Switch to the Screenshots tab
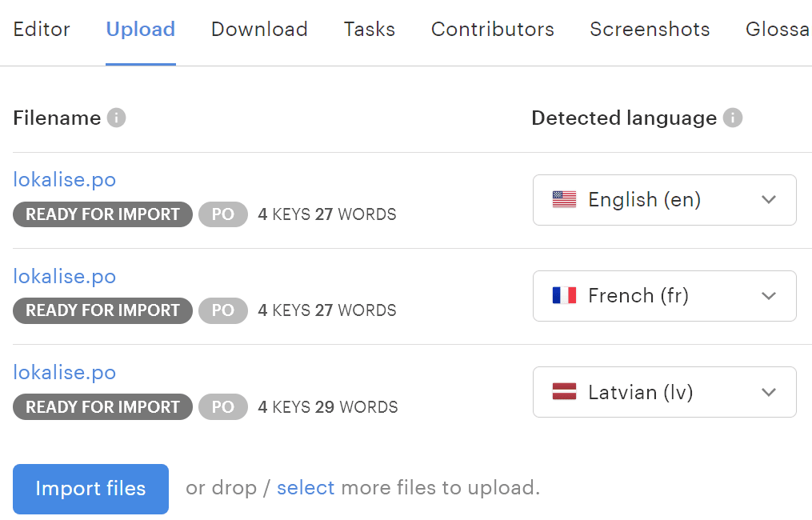The height and width of the screenshot is (520, 812). tap(650, 30)
